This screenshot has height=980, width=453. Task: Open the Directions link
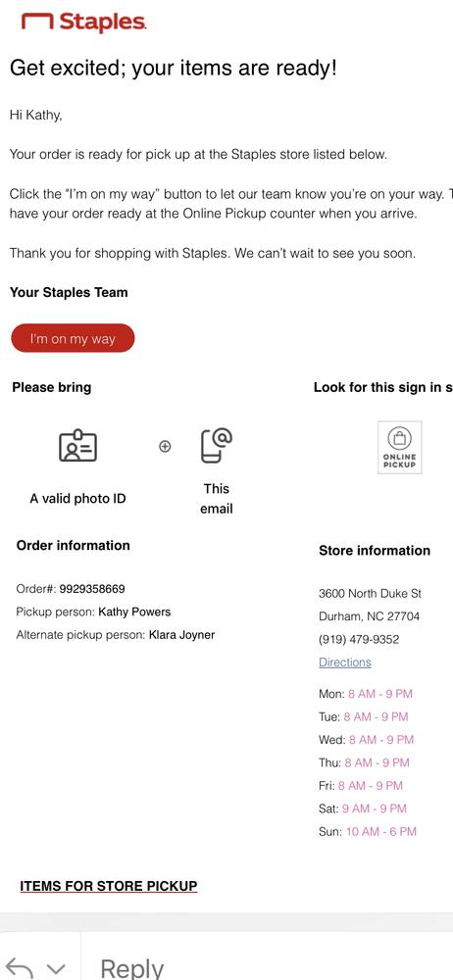click(345, 661)
